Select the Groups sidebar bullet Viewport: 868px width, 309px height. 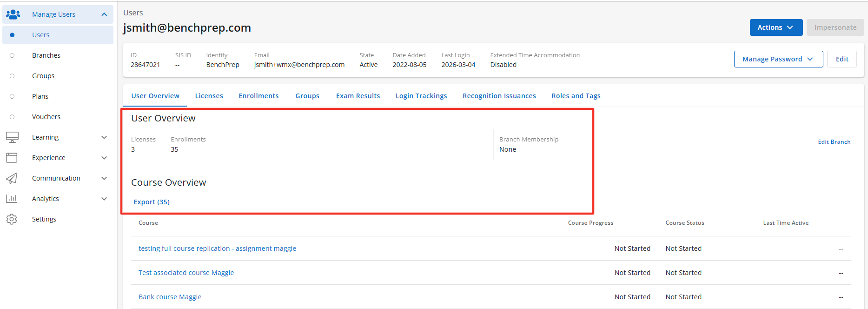coord(12,76)
